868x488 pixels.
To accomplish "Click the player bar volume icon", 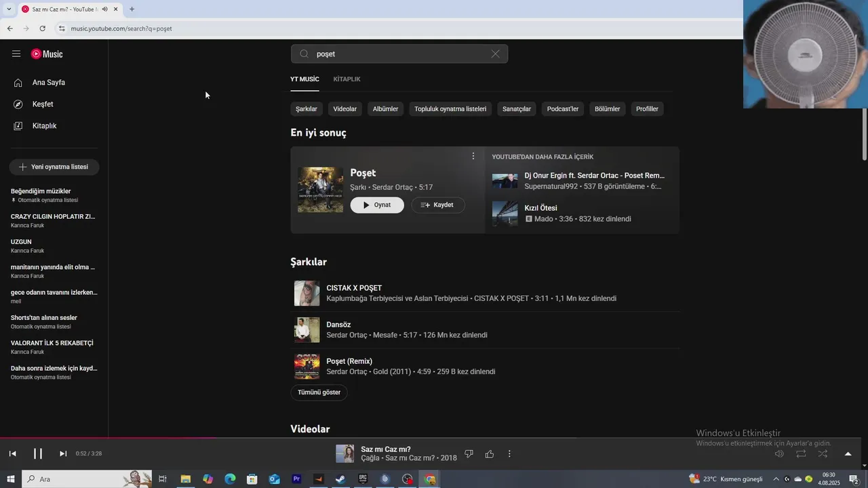I will click(779, 453).
